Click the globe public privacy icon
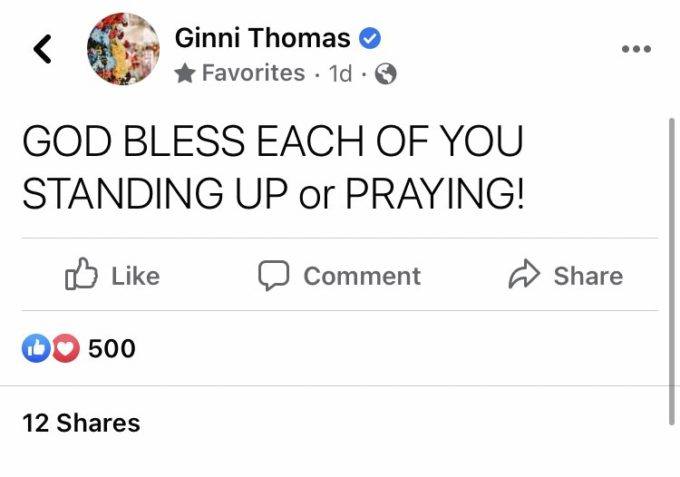This screenshot has height=477, width=680. click(x=385, y=74)
